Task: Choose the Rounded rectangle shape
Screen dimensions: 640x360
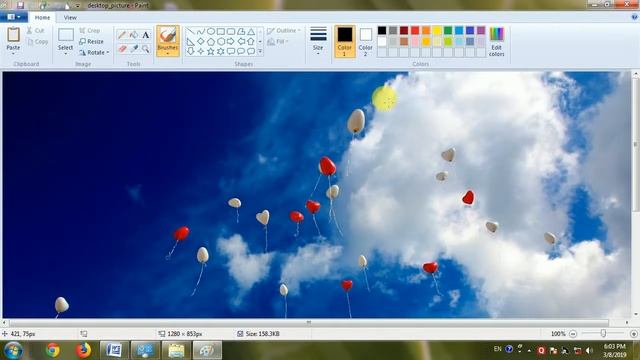Action: tap(231, 31)
